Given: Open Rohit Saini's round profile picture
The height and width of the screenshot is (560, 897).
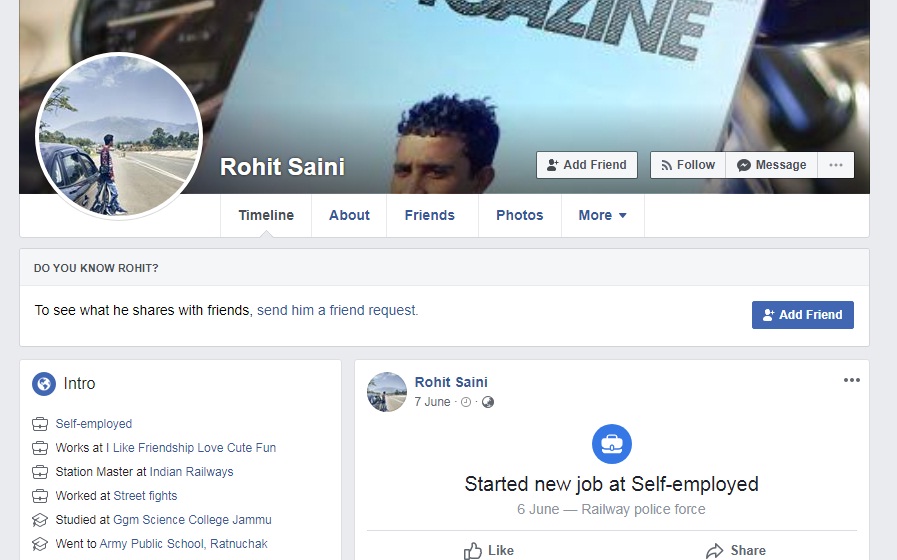Looking at the screenshot, I should pos(119,136).
